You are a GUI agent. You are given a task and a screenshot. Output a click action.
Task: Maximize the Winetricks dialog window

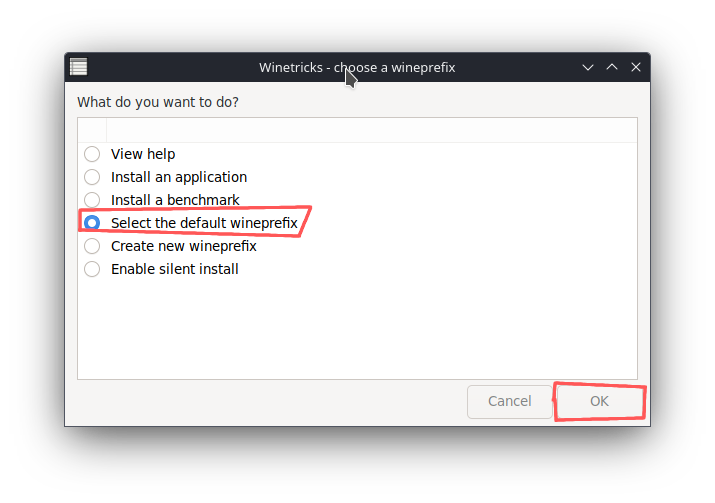coord(612,67)
